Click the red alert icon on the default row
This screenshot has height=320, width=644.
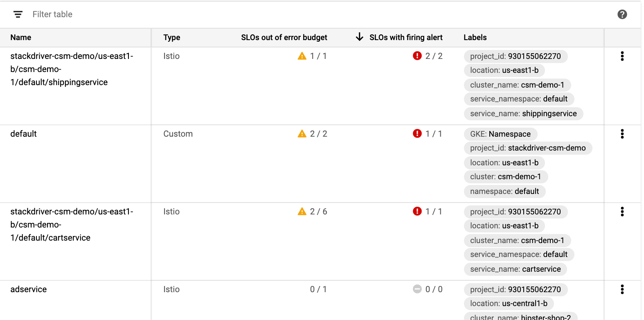417,133
